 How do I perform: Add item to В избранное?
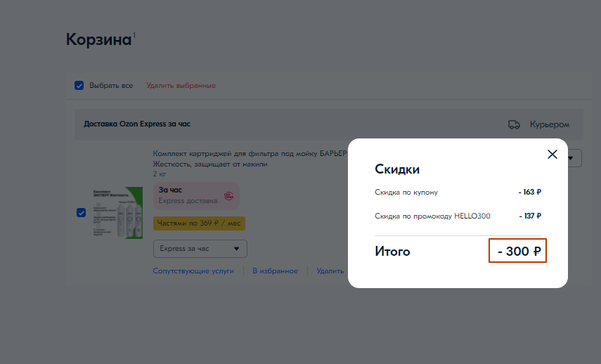[x=276, y=271]
